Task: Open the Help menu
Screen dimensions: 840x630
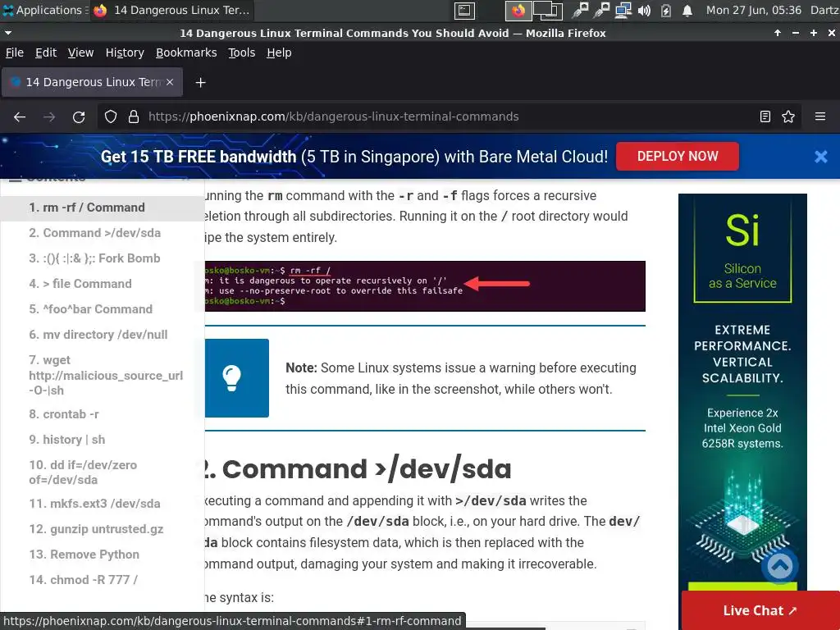Action: (279, 52)
